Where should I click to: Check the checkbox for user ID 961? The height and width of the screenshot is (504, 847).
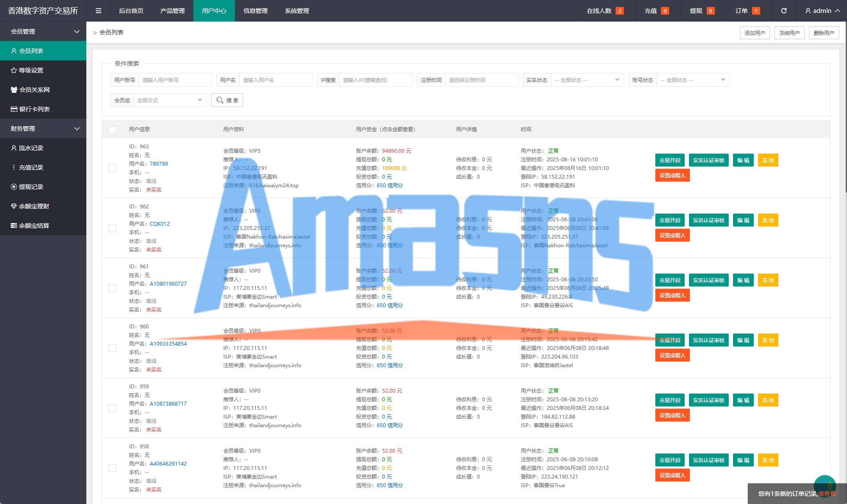point(112,288)
